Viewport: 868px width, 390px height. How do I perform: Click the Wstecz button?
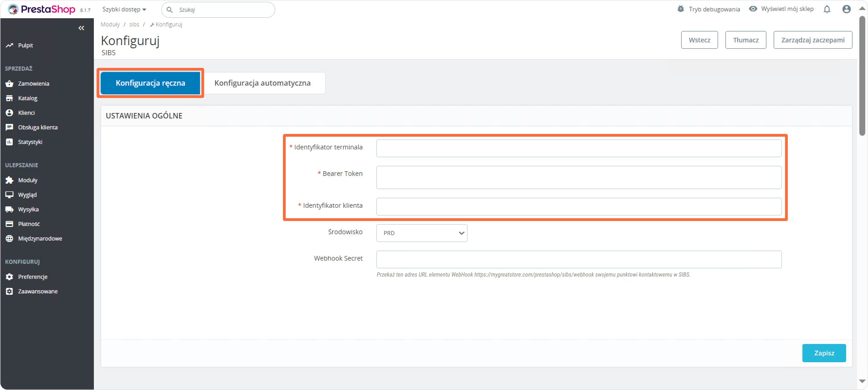[x=699, y=40]
